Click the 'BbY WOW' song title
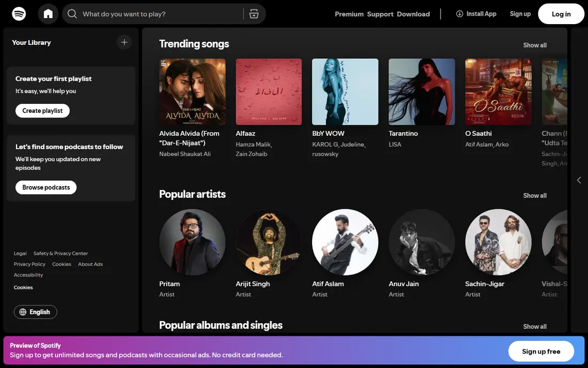This screenshot has width=588, height=368. (x=328, y=134)
